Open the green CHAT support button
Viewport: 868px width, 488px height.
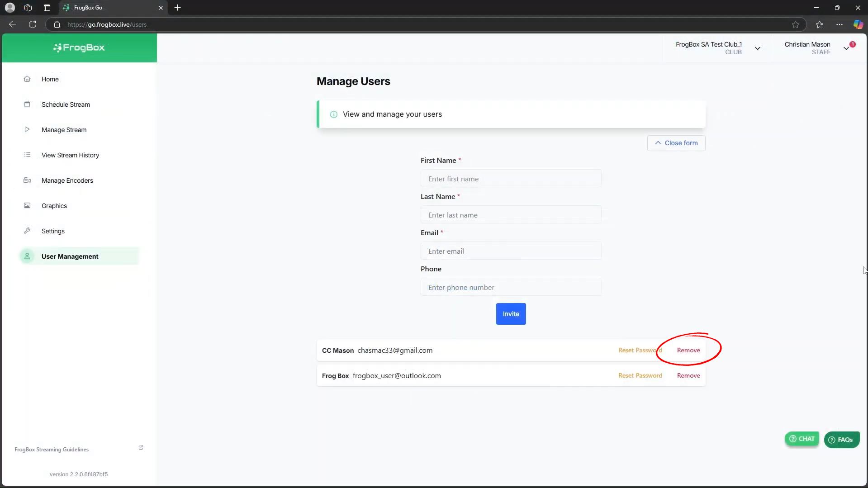click(x=802, y=439)
